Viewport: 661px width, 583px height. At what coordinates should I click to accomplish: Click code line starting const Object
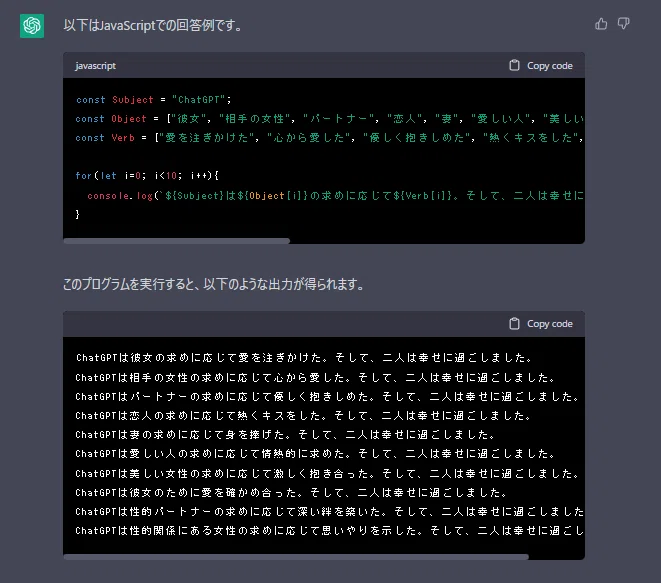[330, 119]
